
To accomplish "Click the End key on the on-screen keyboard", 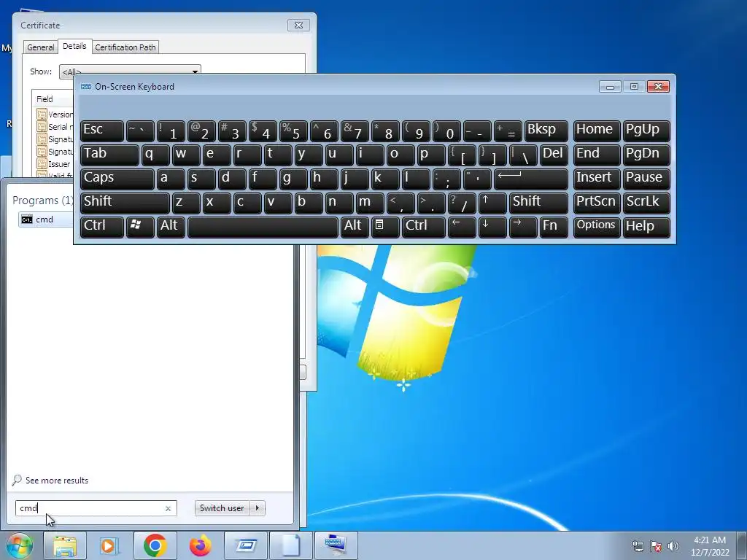I will tap(597, 155).
